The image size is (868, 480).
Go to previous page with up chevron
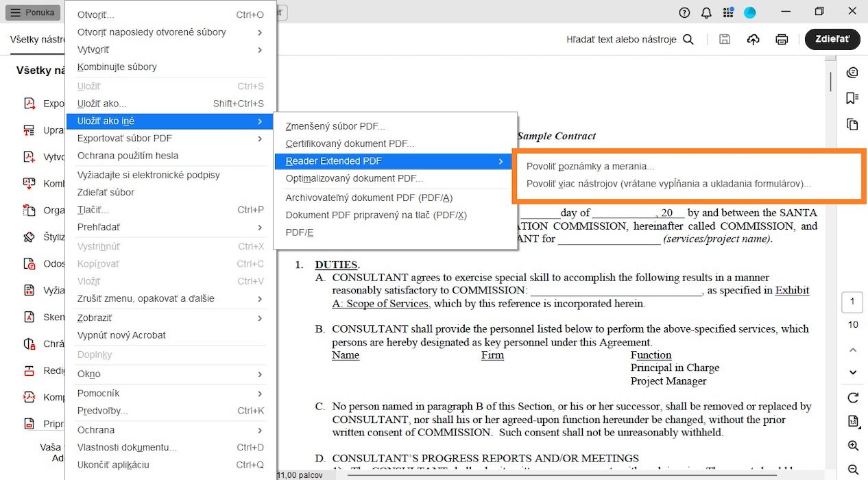(x=853, y=350)
